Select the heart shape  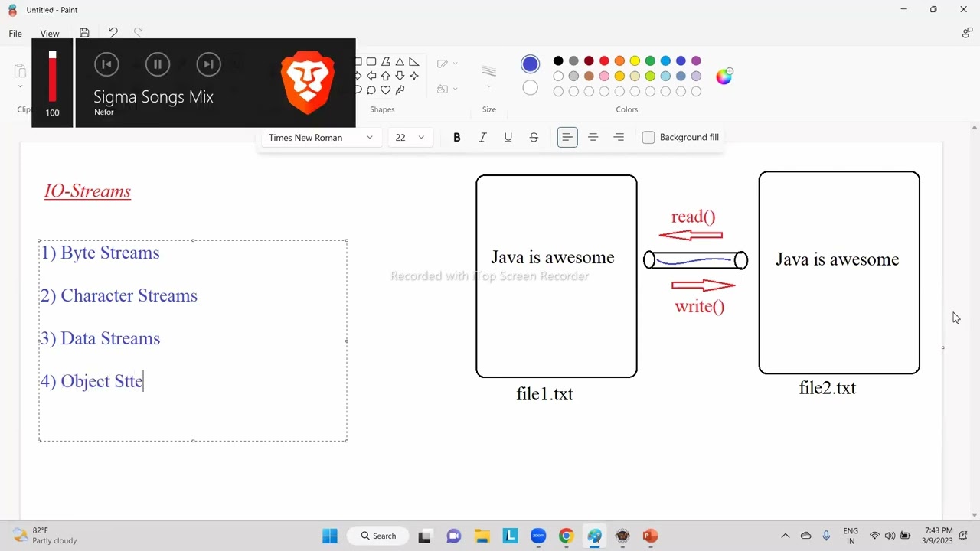click(x=386, y=90)
